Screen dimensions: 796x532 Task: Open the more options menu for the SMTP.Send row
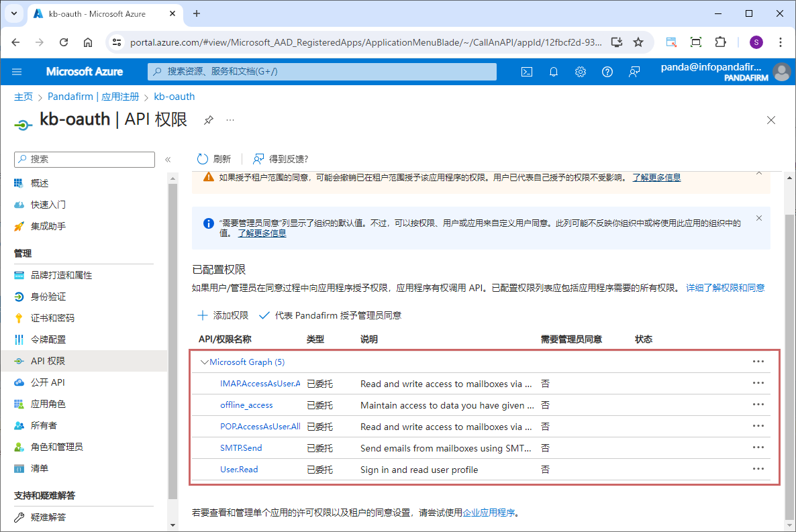click(x=758, y=447)
